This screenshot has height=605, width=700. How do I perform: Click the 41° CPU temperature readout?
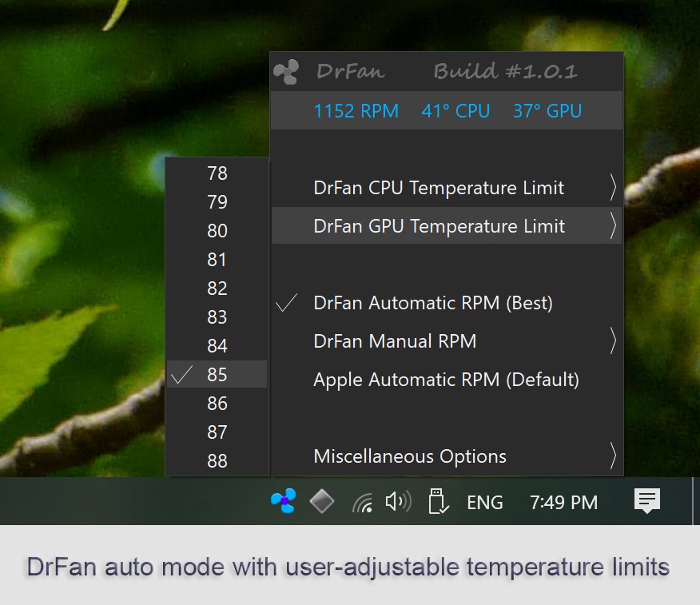click(x=455, y=111)
